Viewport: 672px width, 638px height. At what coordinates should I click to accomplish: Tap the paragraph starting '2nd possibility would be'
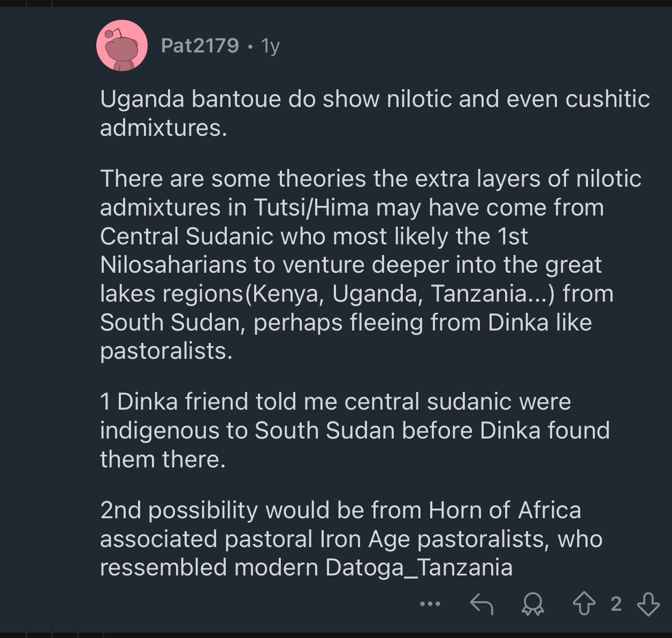[x=351, y=539]
